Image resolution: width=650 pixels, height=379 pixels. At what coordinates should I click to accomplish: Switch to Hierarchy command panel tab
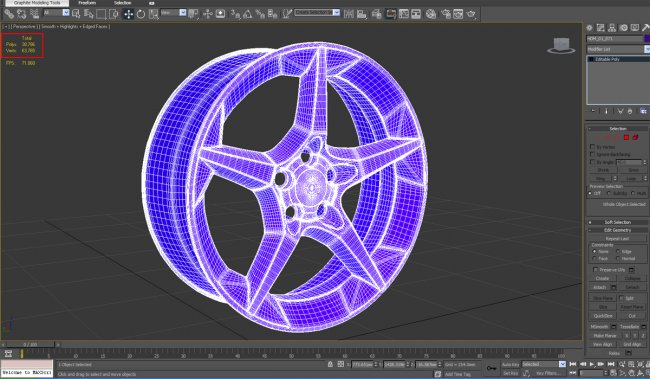[x=612, y=28]
